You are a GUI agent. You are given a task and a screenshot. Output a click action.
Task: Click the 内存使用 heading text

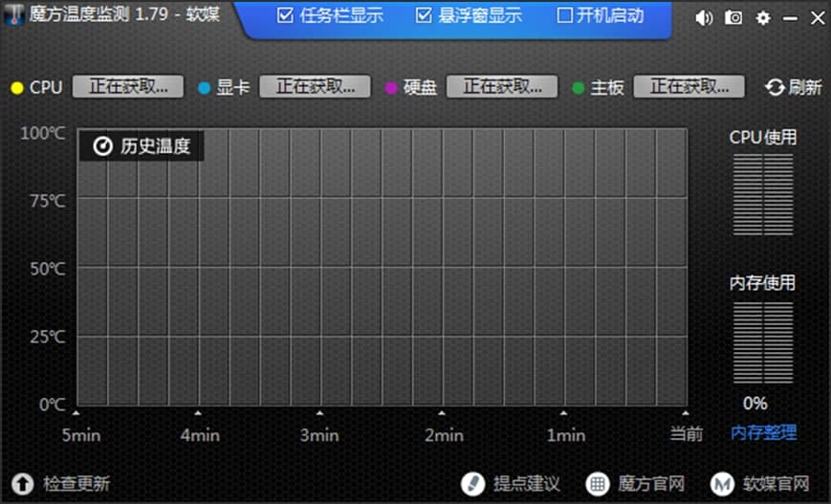pos(763,282)
